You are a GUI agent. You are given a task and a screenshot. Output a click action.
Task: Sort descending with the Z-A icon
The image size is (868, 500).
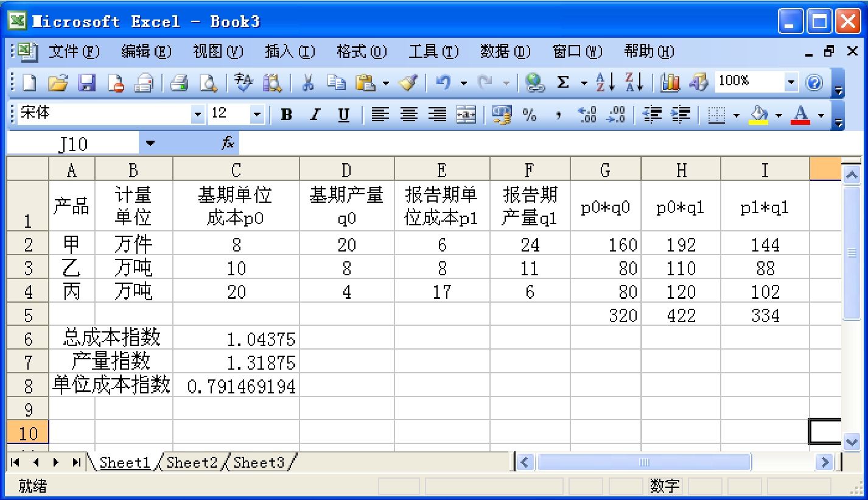click(x=634, y=82)
